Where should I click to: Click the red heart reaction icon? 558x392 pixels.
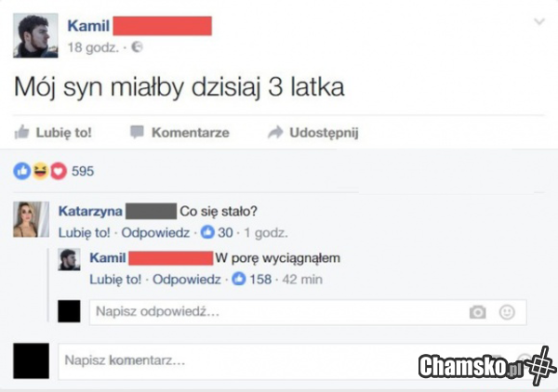tap(59, 171)
